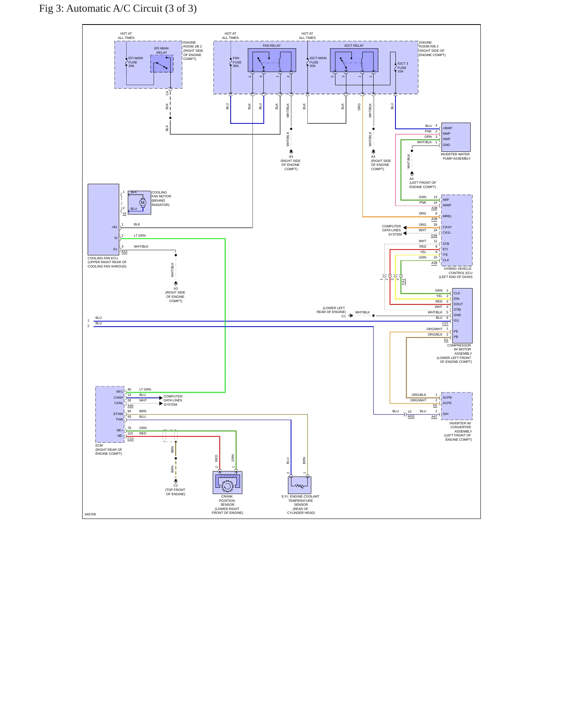Click the 'NE+' terminal on the ECM
Viewport: 563px width, 728px height.
120,430
